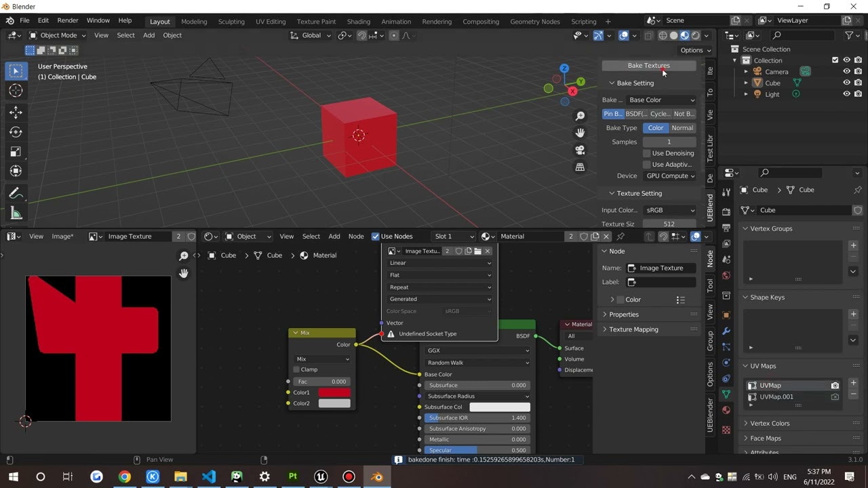Screen dimensions: 868x488
Task: Open the Image Texture node's file browser icon
Action: pos(477,251)
